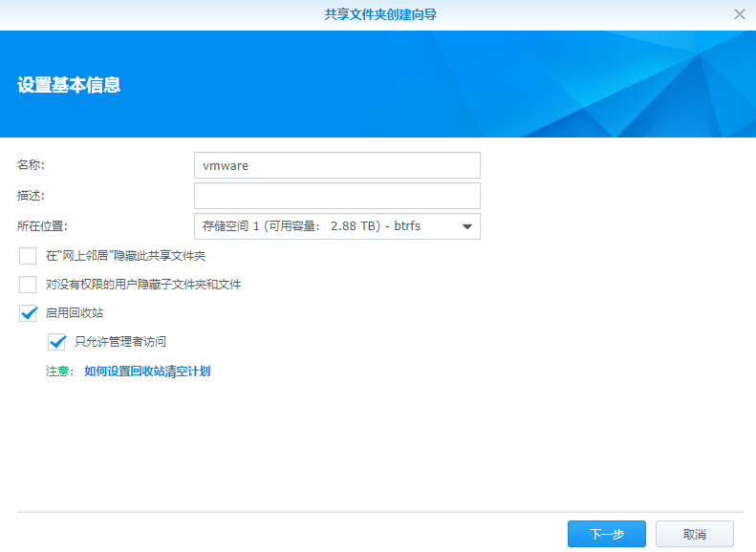Open the 如何设置回收站清空计划 link
This screenshot has height=552, width=756.
click(x=147, y=372)
